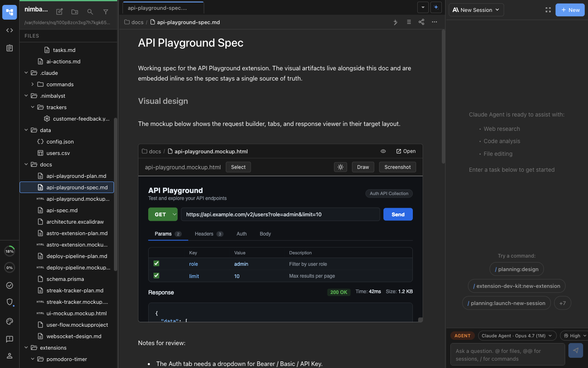Open schema.prisma in file tree
588x368 pixels.
point(65,279)
